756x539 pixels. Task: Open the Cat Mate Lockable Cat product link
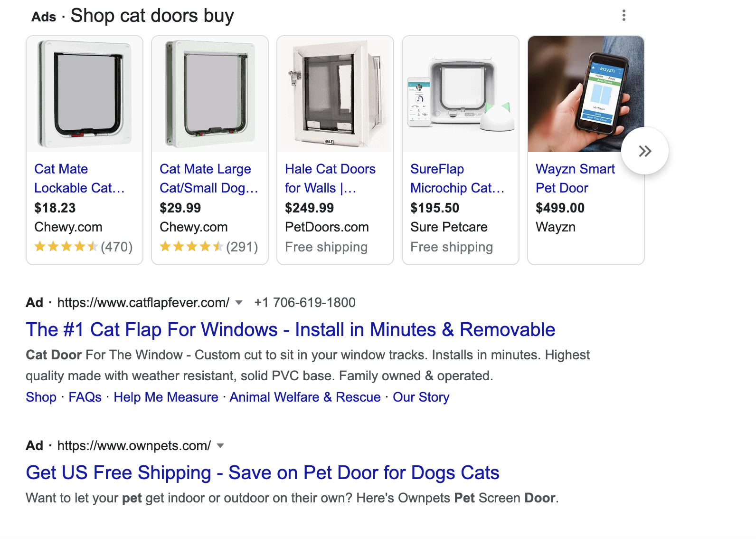79,178
